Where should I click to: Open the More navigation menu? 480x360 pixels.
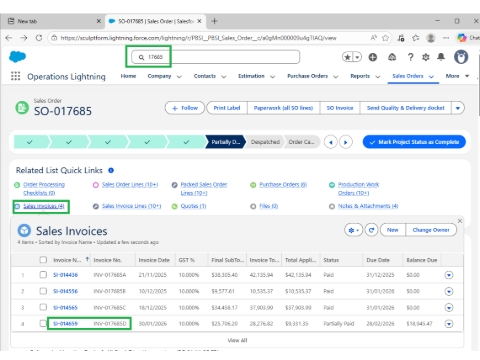pos(457,76)
